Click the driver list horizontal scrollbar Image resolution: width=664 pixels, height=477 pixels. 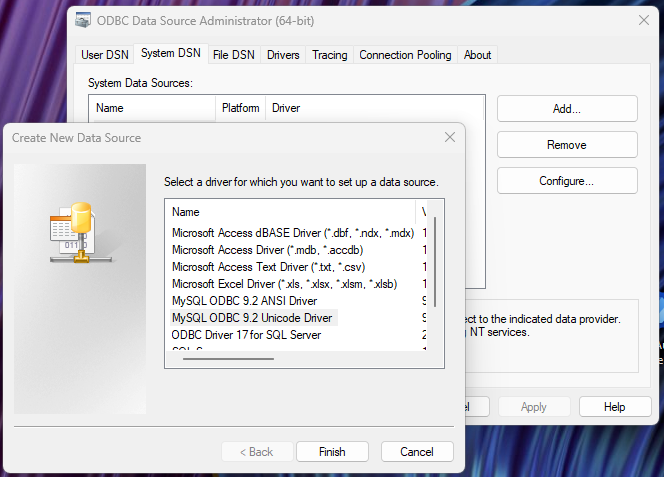(x=230, y=358)
